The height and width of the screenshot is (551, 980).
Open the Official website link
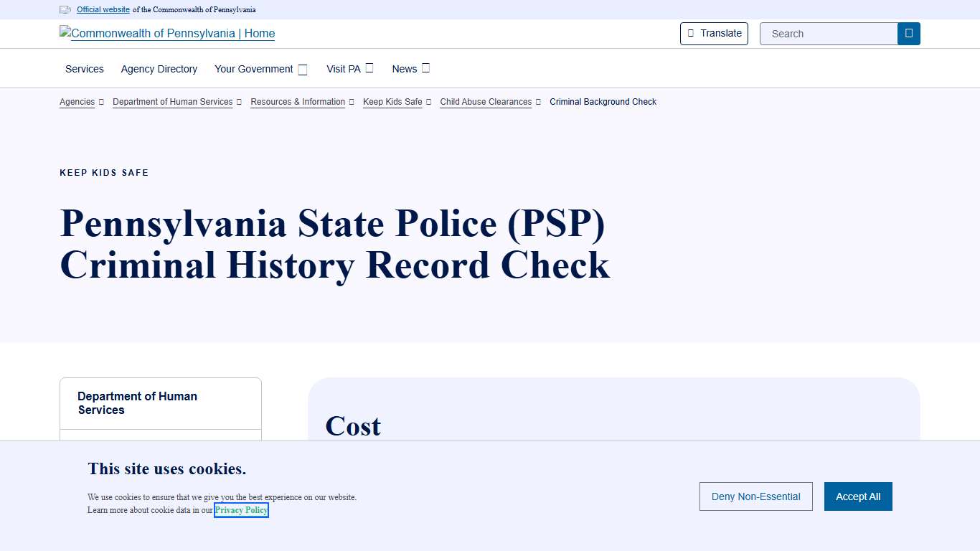[x=103, y=9]
